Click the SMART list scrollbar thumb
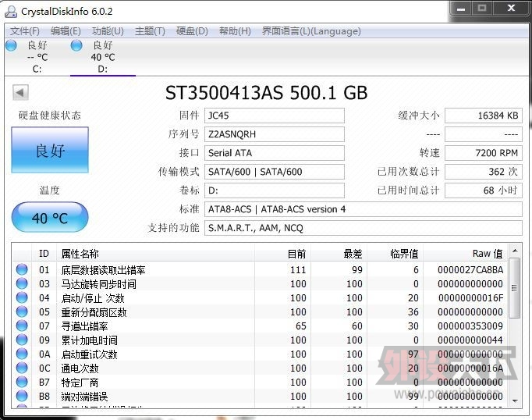The image size is (532, 420). tap(515, 288)
